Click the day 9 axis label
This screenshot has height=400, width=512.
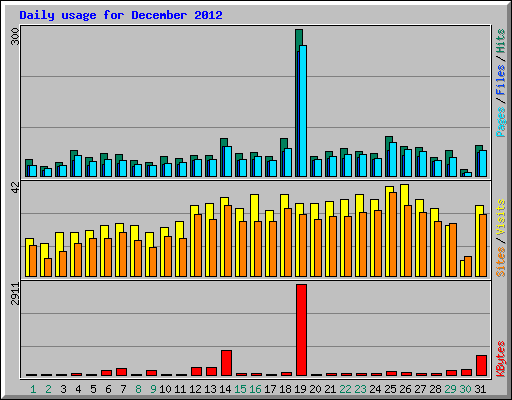click(153, 389)
